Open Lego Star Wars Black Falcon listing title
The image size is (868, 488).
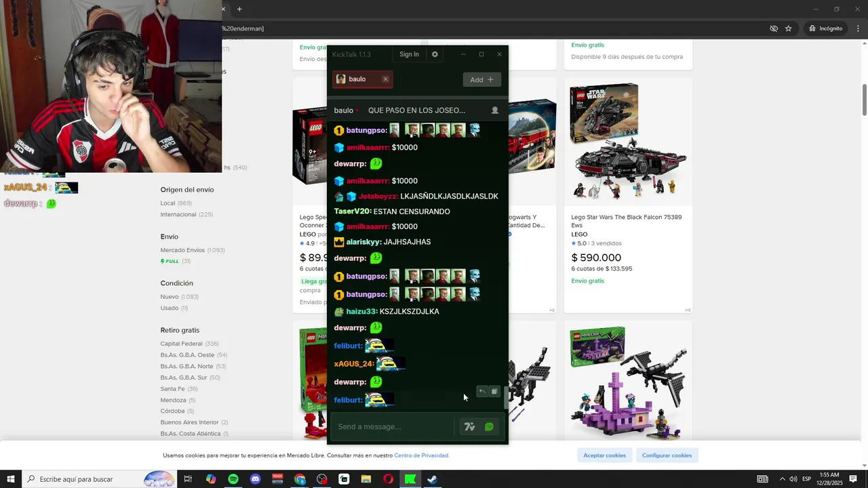click(627, 221)
